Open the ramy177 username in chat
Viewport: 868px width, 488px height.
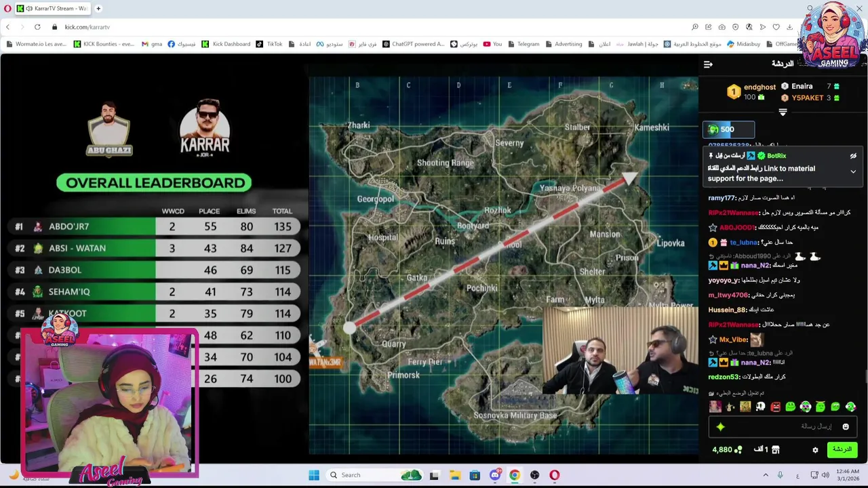(722, 198)
